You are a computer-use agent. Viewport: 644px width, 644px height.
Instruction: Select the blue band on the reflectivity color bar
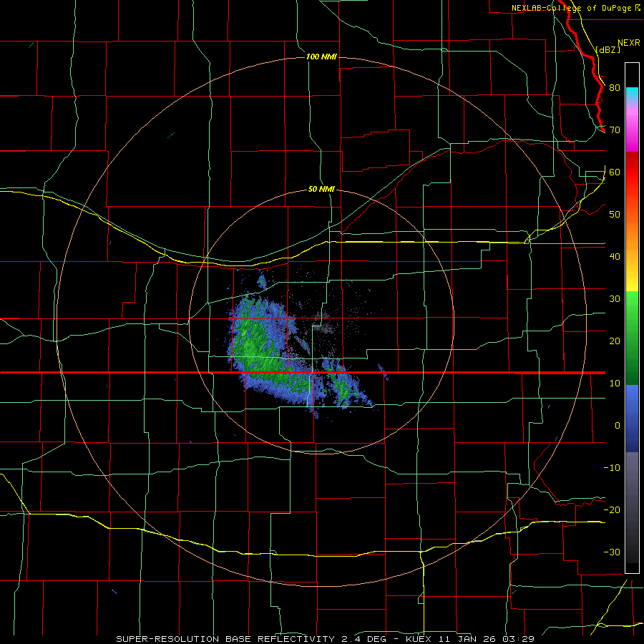632,418
